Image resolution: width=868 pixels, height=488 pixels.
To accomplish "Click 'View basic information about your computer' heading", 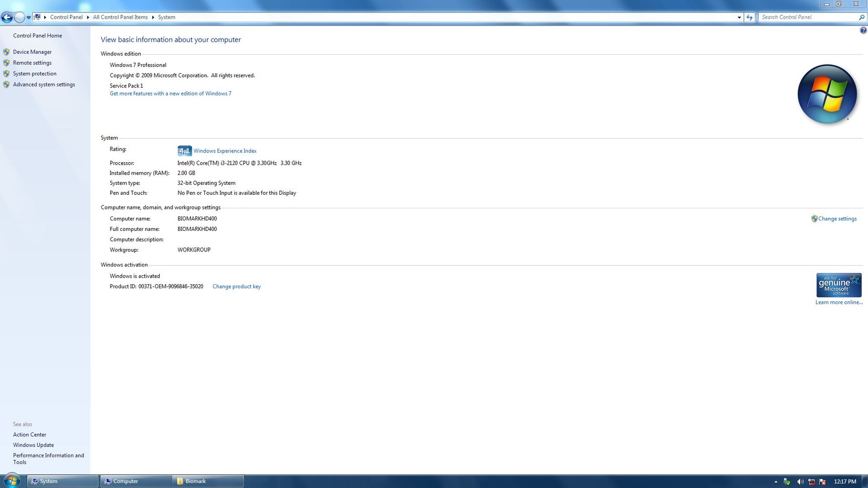I will tap(171, 40).
